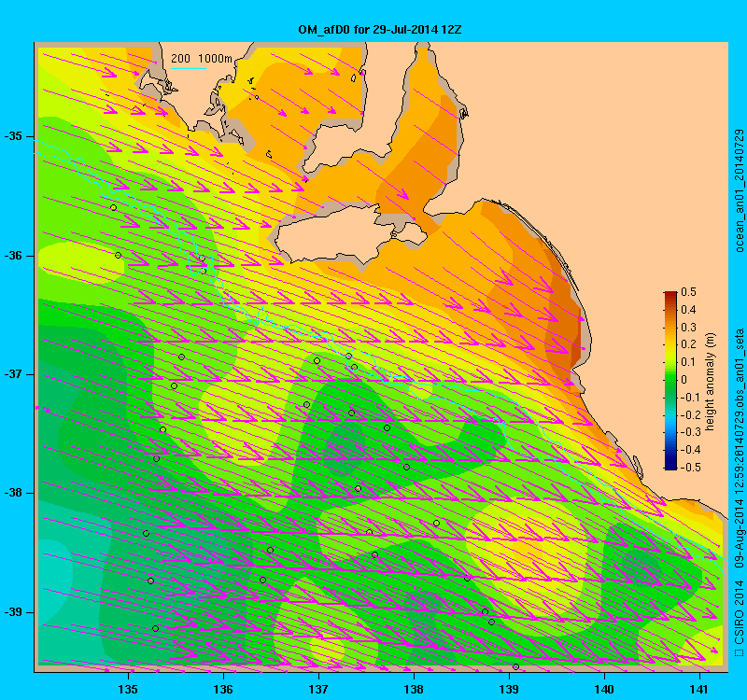Click the 135 longitude axis label

128,689
